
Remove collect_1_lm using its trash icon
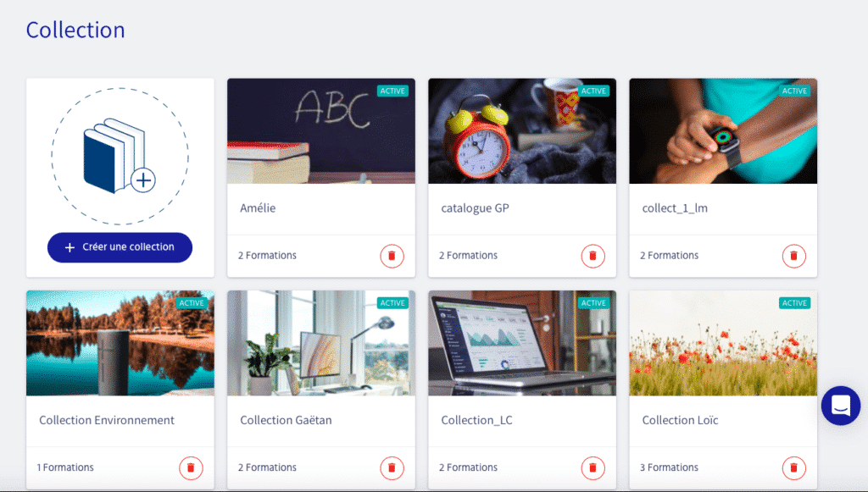tap(793, 256)
